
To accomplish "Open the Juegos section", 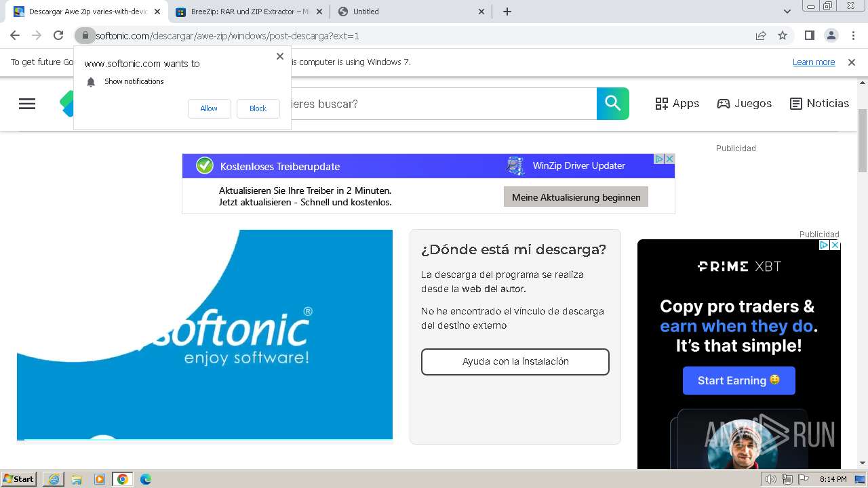I will coord(745,104).
